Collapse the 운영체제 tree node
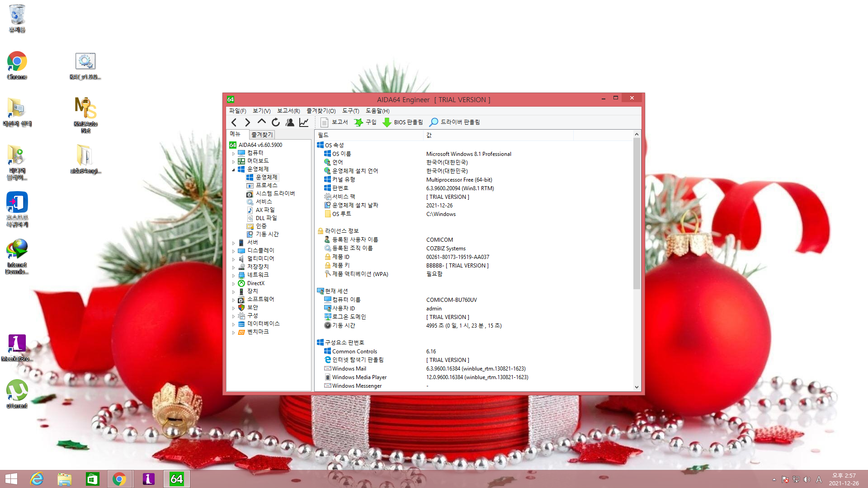This screenshot has height=488, width=868. click(x=233, y=169)
